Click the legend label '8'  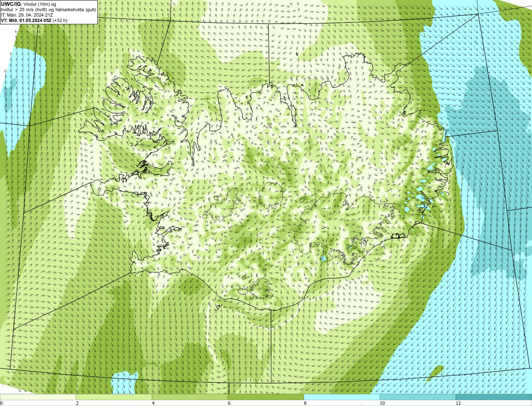(x=305, y=403)
